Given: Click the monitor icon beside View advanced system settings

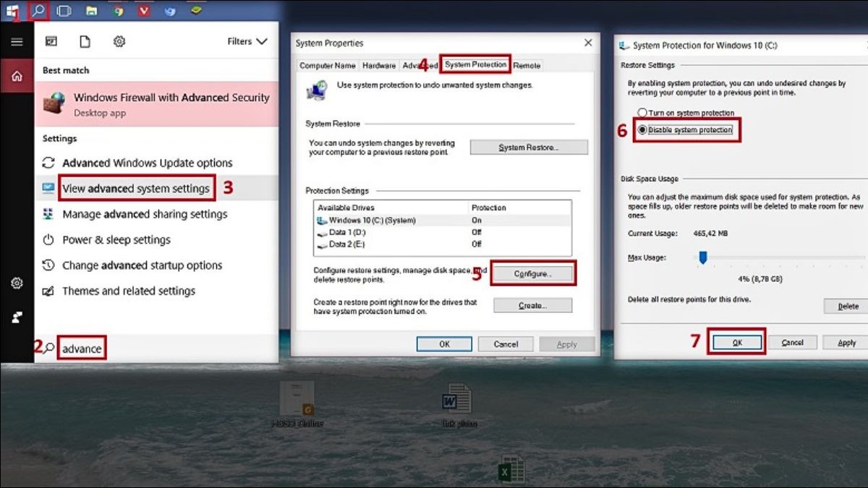Looking at the screenshot, I should click(48, 189).
